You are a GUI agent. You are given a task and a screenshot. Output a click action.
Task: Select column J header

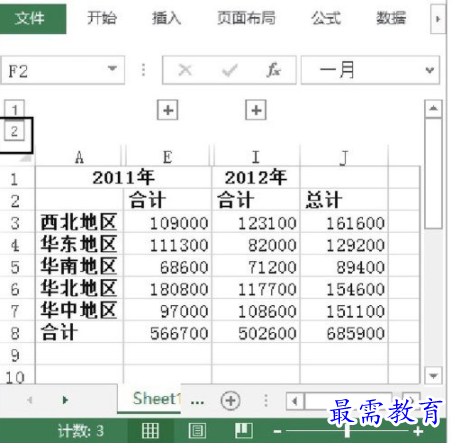click(x=344, y=157)
